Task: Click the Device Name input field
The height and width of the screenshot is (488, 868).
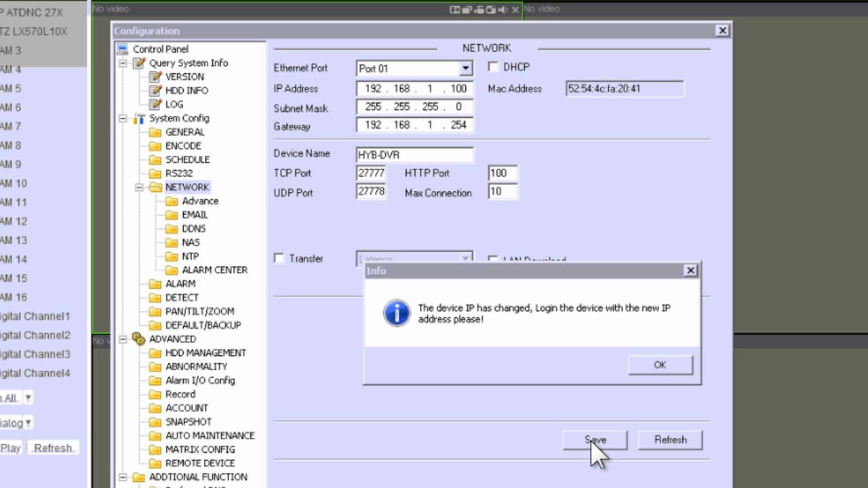Action: 414,155
